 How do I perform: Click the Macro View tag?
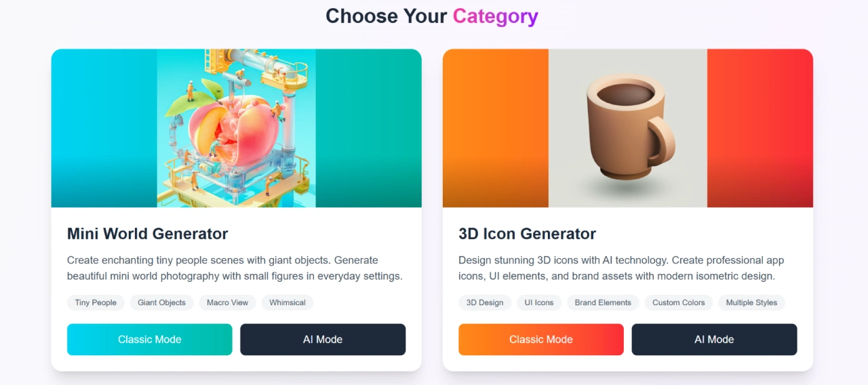tap(227, 302)
